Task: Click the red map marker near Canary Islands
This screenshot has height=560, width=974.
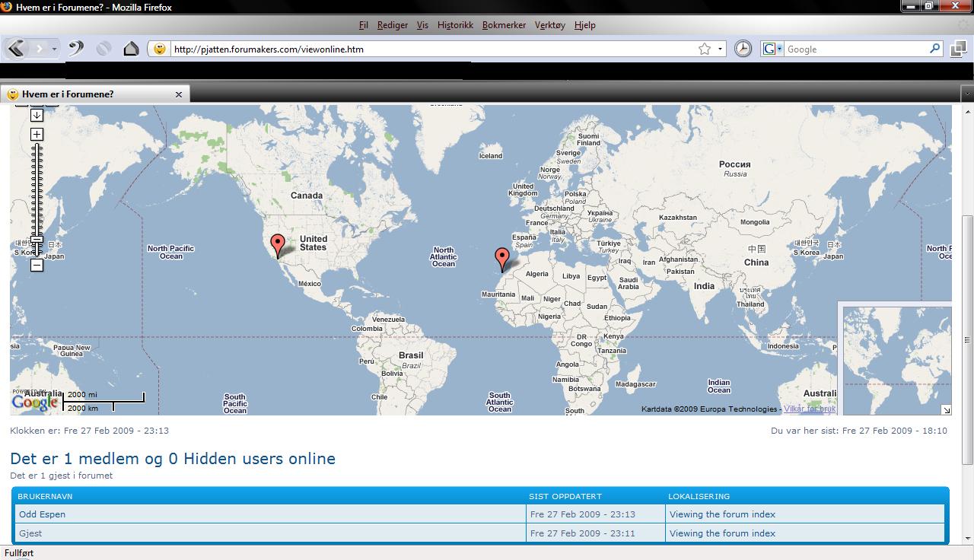Action: [x=501, y=259]
